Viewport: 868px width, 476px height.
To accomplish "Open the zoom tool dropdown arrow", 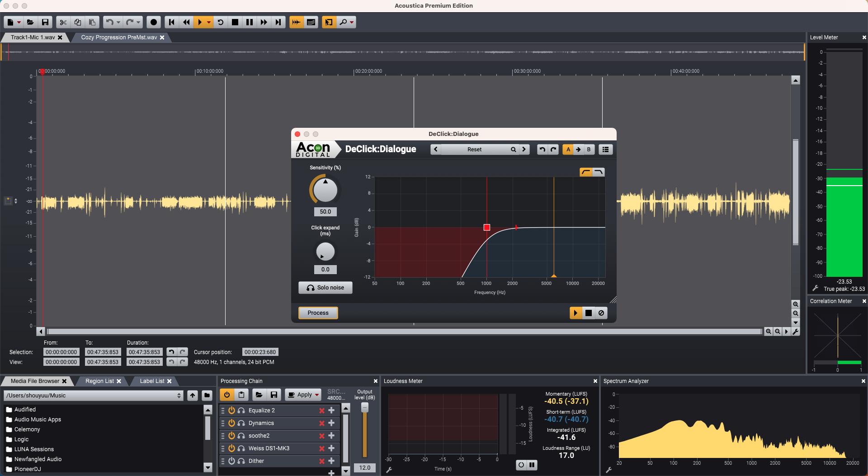I will tap(352, 22).
